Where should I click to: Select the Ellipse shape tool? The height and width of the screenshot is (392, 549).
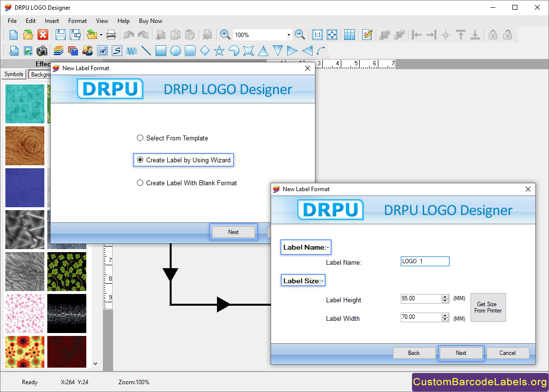(176, 51)
